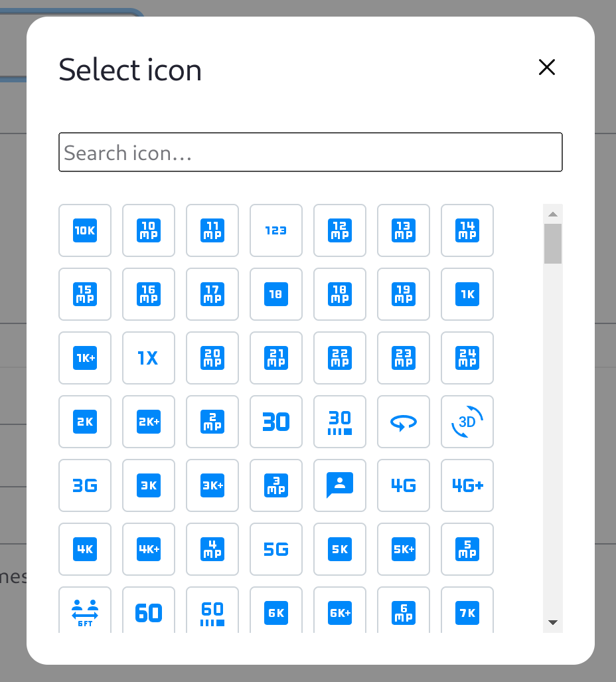Image resolution: width=616 pixels, height=682 pixels.
Task: Pick the 3D rotation icon
Action: tap(467, 422)
